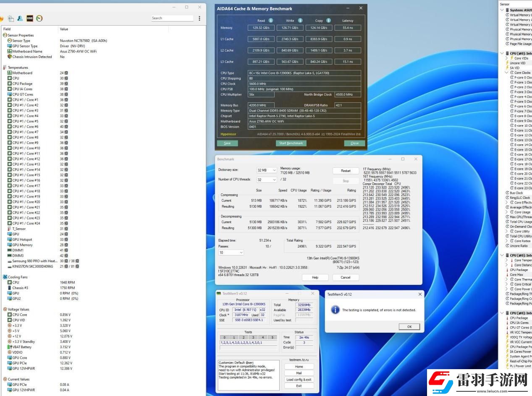Viewport: 532px width, 396px height.
Task: Select the Chassis #3 fan row
Action: pyautogui.click(x=104, y=288)
